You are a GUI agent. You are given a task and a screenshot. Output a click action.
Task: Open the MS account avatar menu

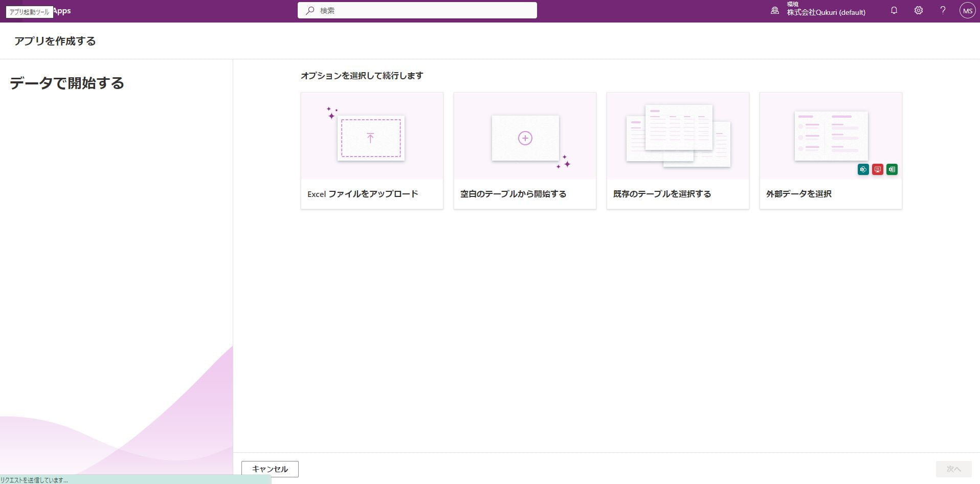pyautogui.click(x=967, y=11)
